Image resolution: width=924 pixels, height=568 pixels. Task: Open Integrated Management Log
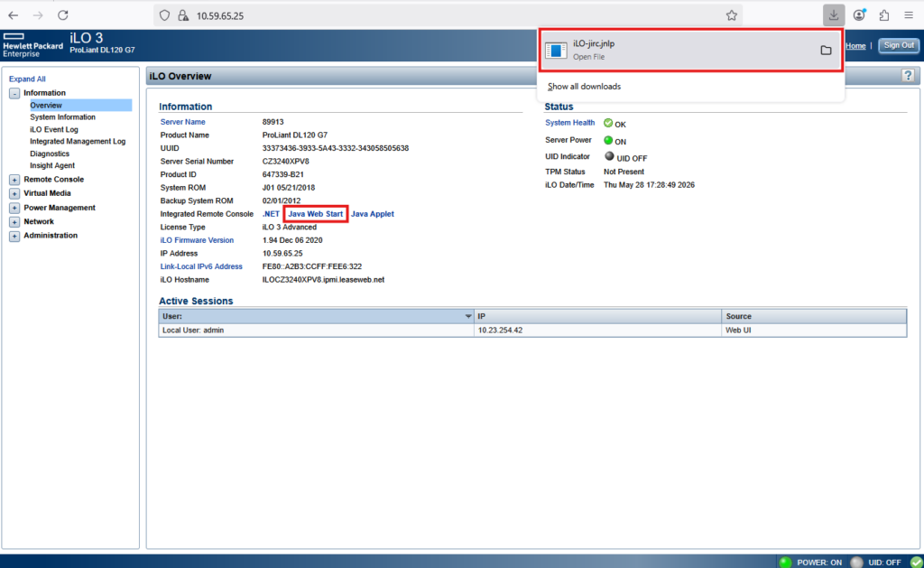click(x=78, y=141)
